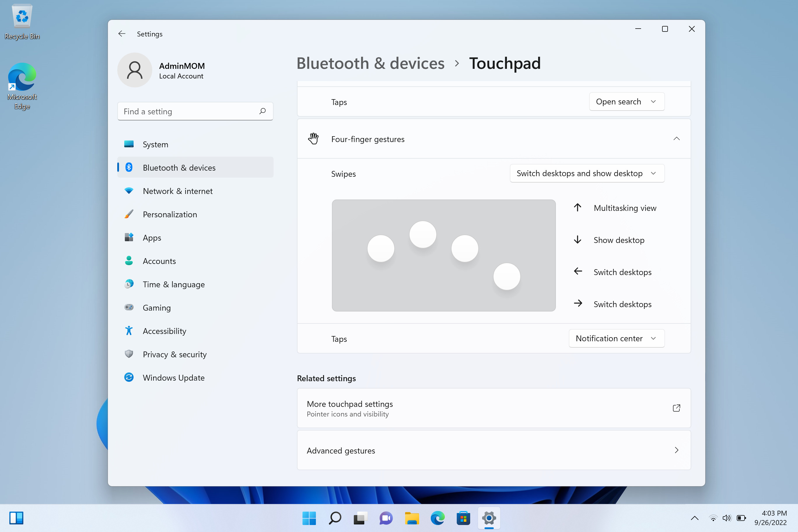Select System in the sidebar
The height and width of the screenshot is (532, 798).
[195, 144]
